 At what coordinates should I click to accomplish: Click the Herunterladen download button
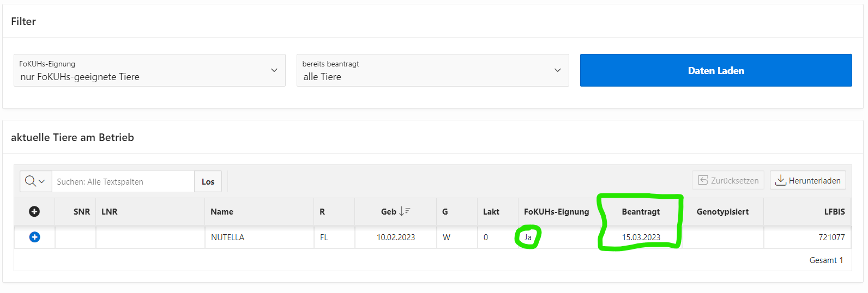point(807,180)
